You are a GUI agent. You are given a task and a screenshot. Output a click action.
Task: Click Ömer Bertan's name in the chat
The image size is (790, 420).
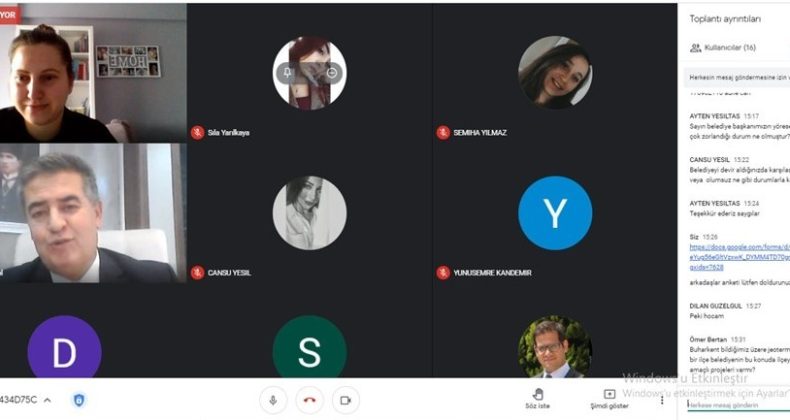pyautogui.click(x=708, y=339)
